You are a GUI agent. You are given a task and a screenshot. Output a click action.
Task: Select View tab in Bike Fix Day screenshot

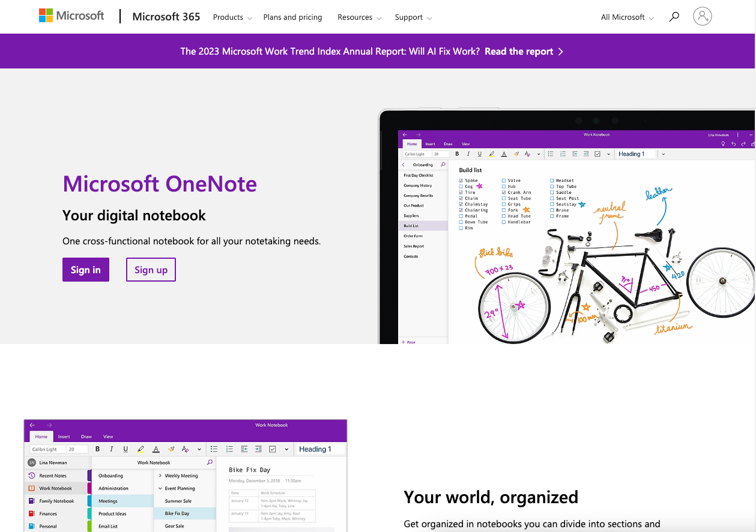[108, 437]
